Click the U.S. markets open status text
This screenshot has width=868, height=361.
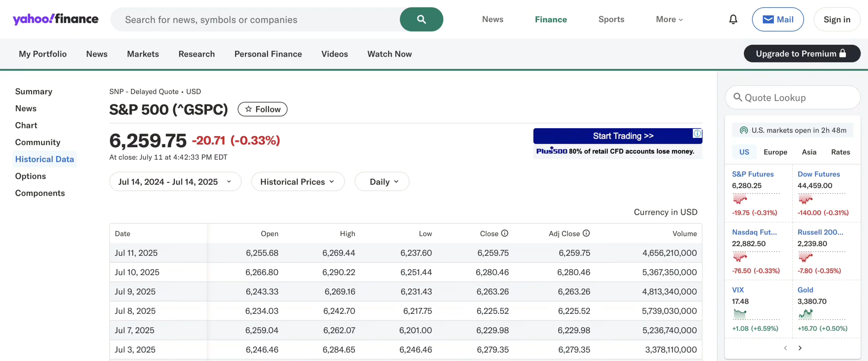[799, 130]
